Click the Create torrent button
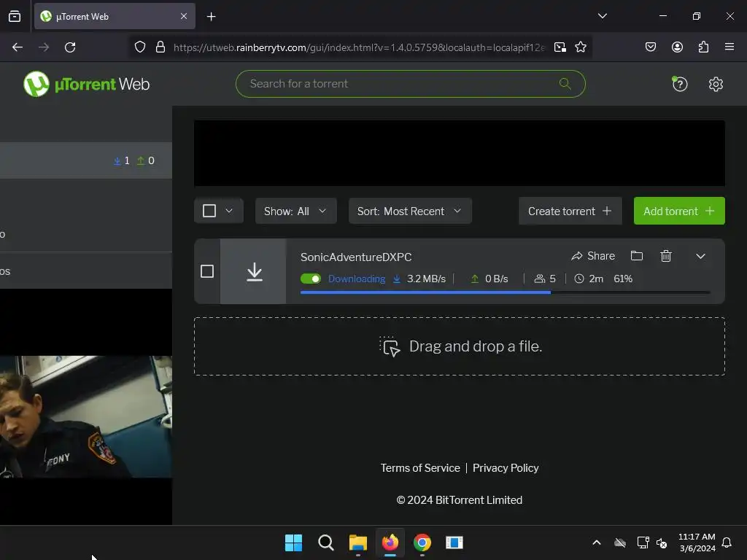The width and height of the screenshot is (747, 560). [x=570, y=211]
